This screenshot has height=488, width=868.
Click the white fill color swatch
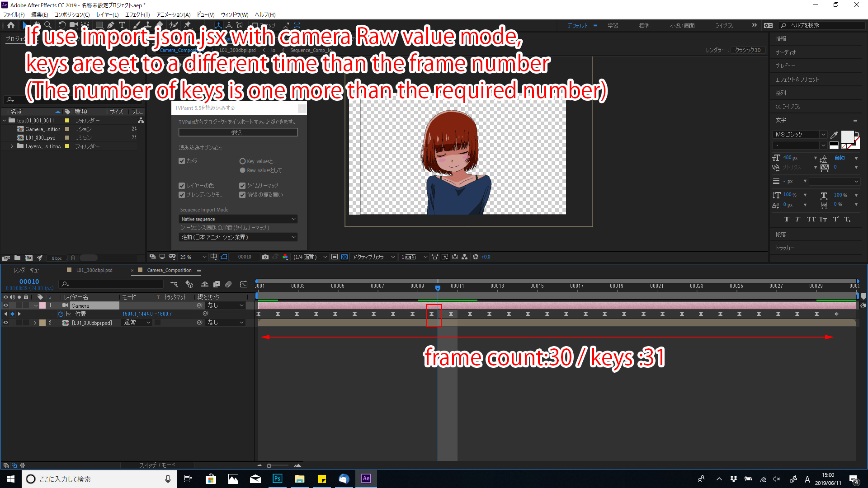[x=847, y=137]
